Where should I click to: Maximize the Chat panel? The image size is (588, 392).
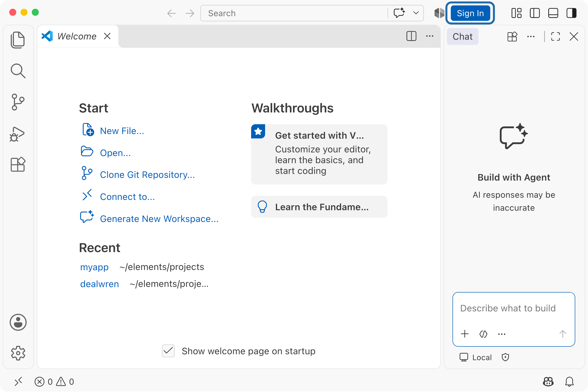tap(555, 37)
